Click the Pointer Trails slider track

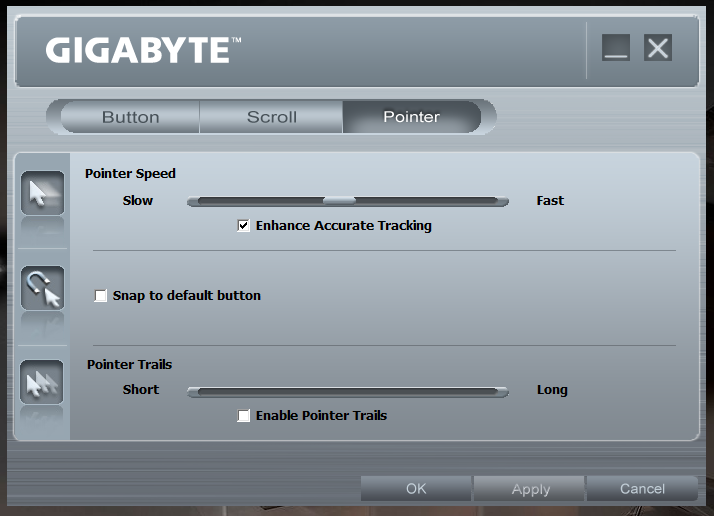point(348,392)
